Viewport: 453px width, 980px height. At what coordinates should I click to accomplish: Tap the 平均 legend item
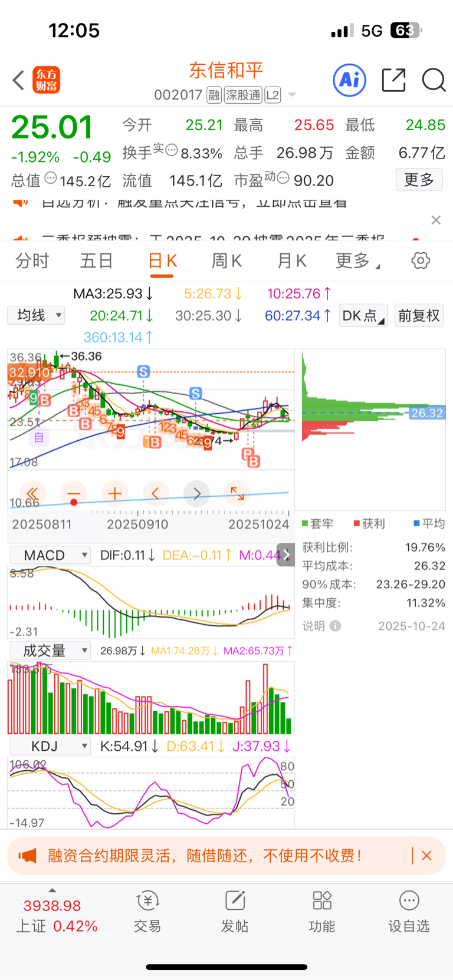(x=429, y=523)
